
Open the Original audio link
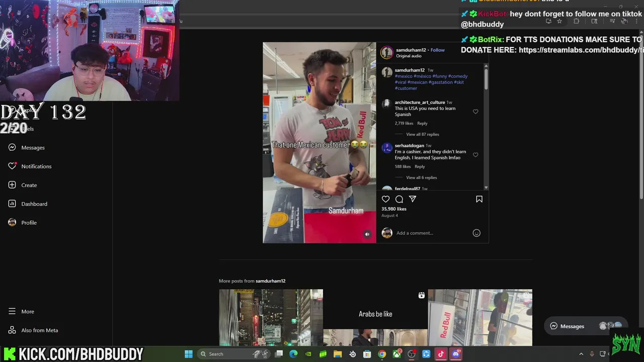point(409,56)
